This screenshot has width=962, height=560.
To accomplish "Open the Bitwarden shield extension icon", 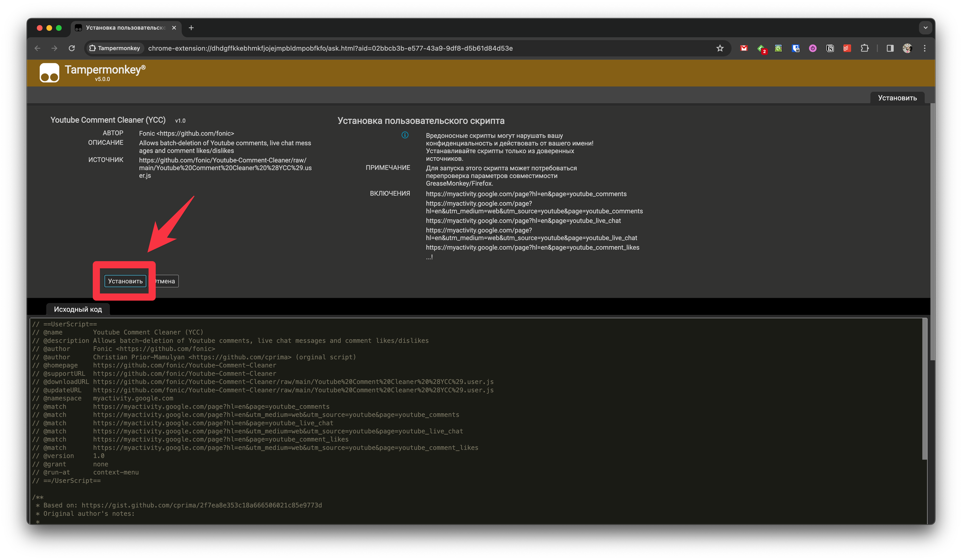I will tap(796, 48).
